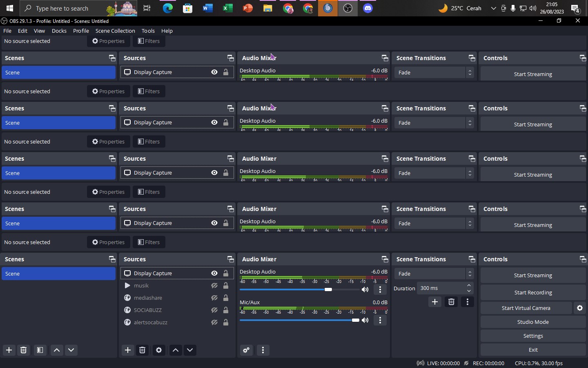The image size is (588, 368).
Task: Mute the Mic/Aux speaker icon
Action: (365, 320)
